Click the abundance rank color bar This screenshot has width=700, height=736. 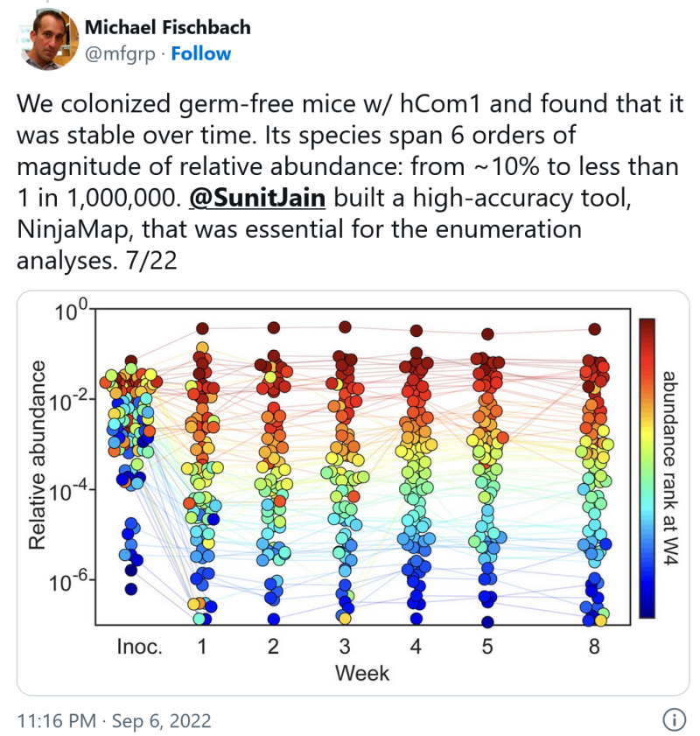(x=647, y=467)
